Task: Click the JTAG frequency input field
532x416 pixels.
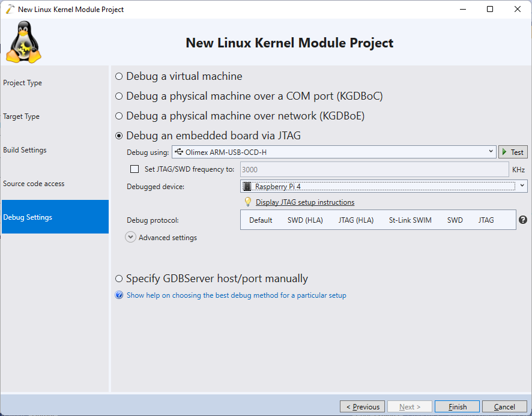Action: pyautogui.click(x=375, y=169)
